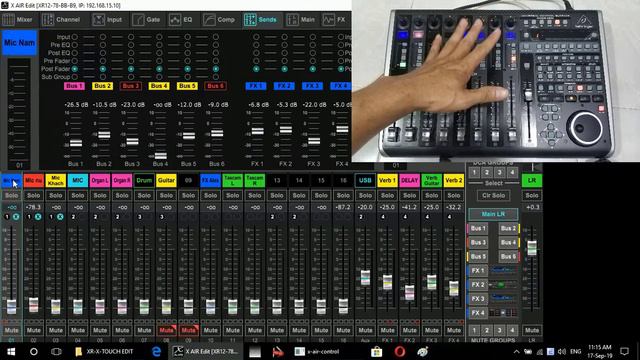Select the USB channel strip label
Viewport: 640px width, 360px height.
[365, 180]
